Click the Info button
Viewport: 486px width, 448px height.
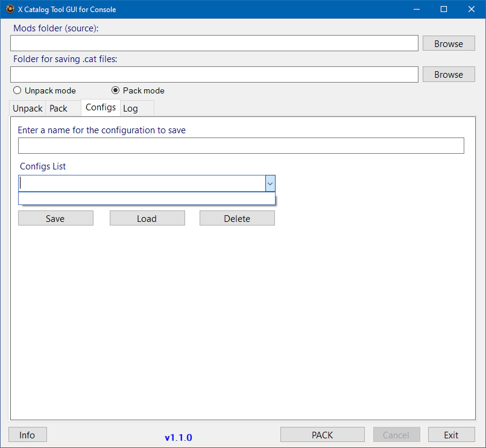27,435
